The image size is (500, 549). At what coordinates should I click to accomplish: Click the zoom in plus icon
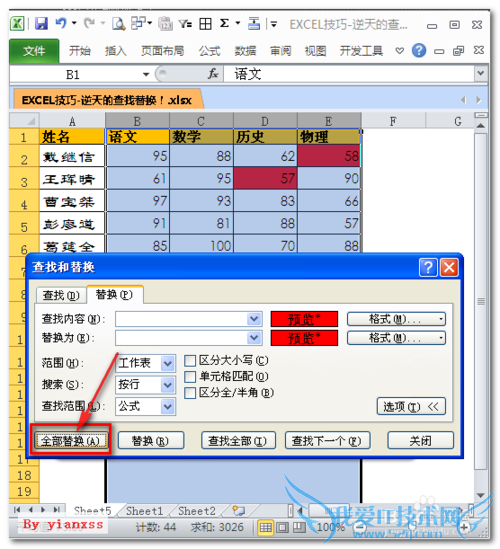(464, 527)
